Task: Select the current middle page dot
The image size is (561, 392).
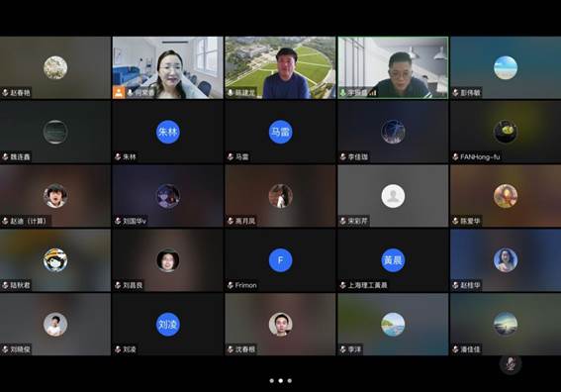Action: pyautogui.click(x=281, y=380)
